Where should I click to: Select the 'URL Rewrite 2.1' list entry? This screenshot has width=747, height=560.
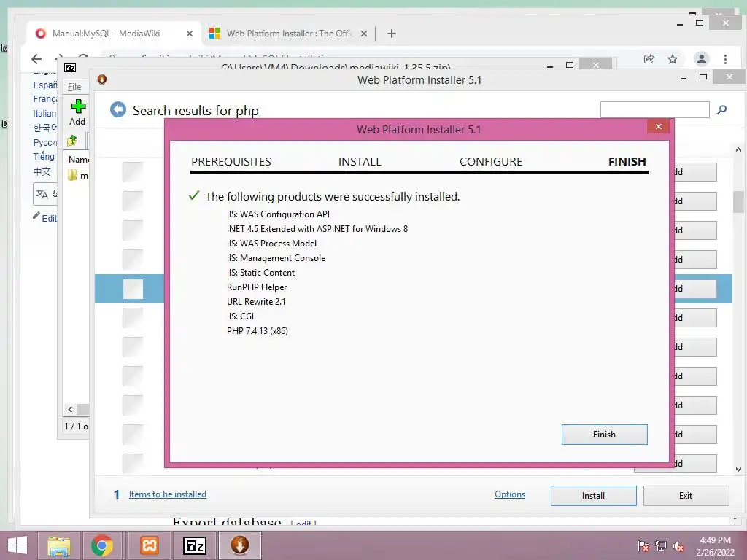(x=256, y=302)
